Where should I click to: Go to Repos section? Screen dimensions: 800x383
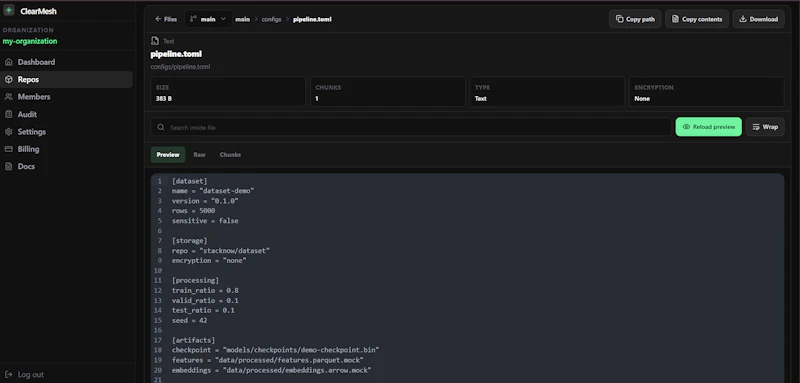click(66, 80)
